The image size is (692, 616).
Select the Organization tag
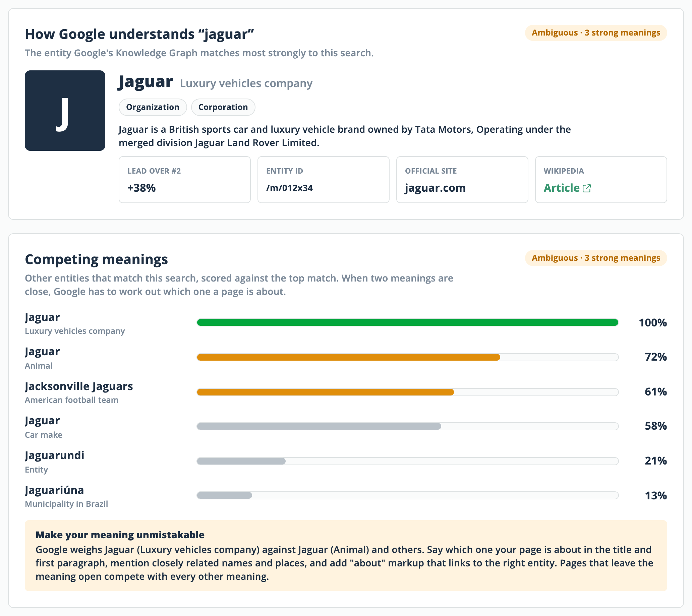point(153,107)
